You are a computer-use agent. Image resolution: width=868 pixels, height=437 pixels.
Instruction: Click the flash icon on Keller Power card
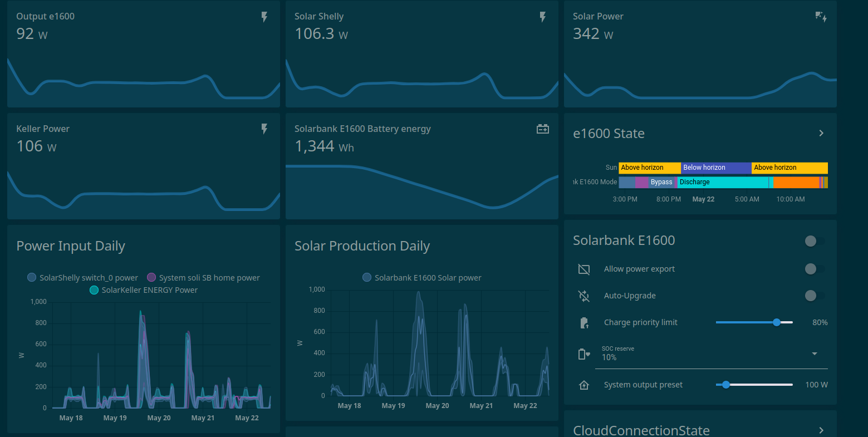264,129
